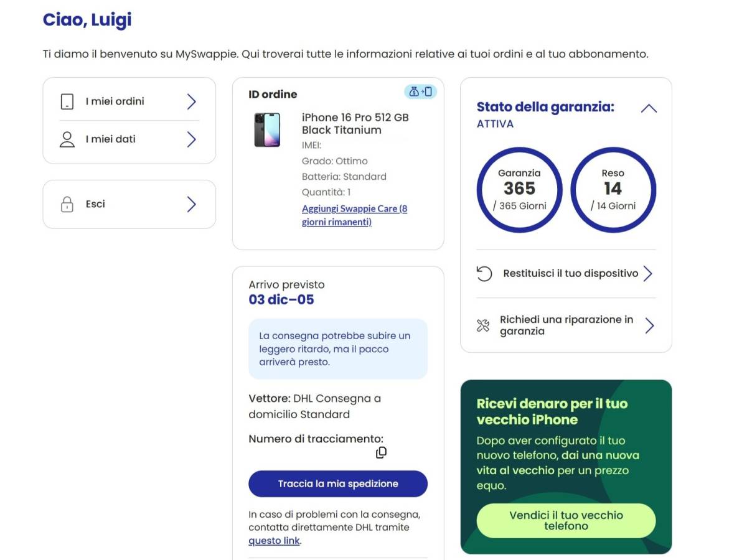Open I miei dati via its chevron
This screenshot has height=560, width=747.
(191, 139)
